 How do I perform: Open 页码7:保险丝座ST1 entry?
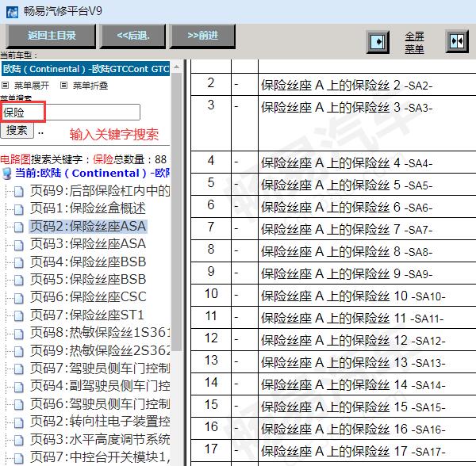click(x=86, y=315)
